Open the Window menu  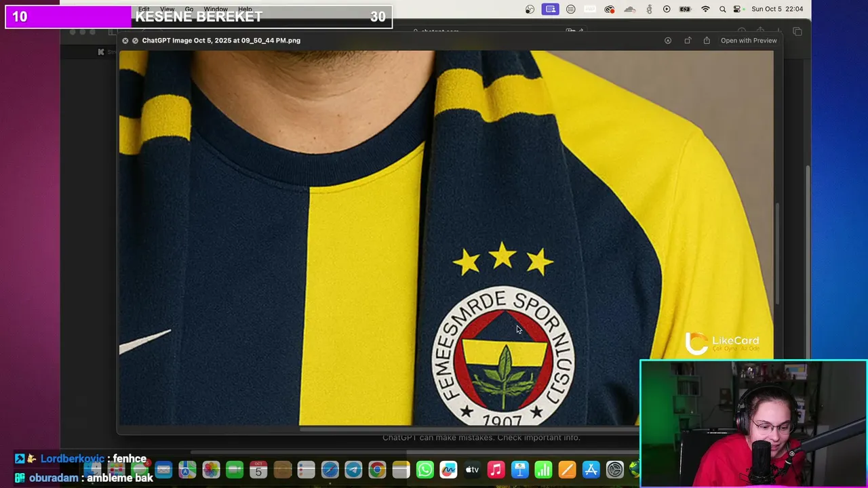(216, 9)
